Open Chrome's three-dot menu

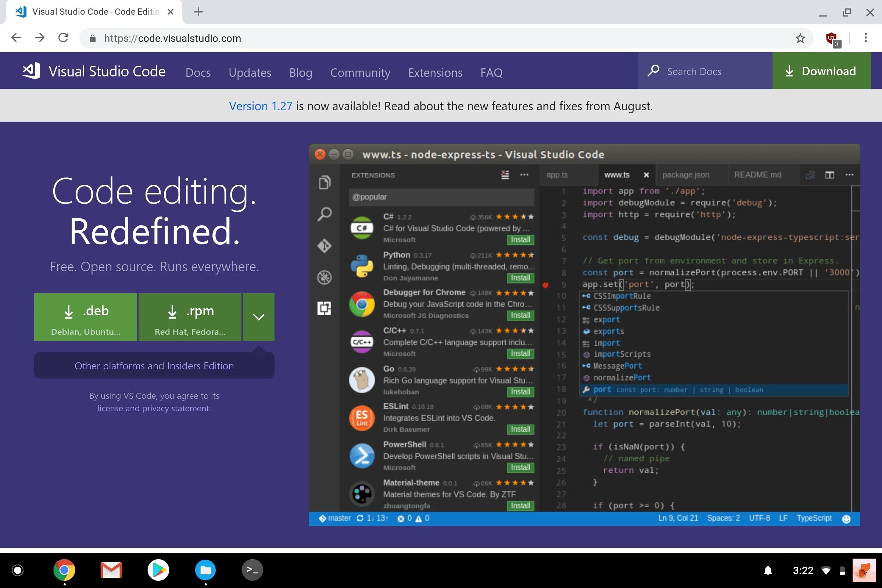click(865, 38)
